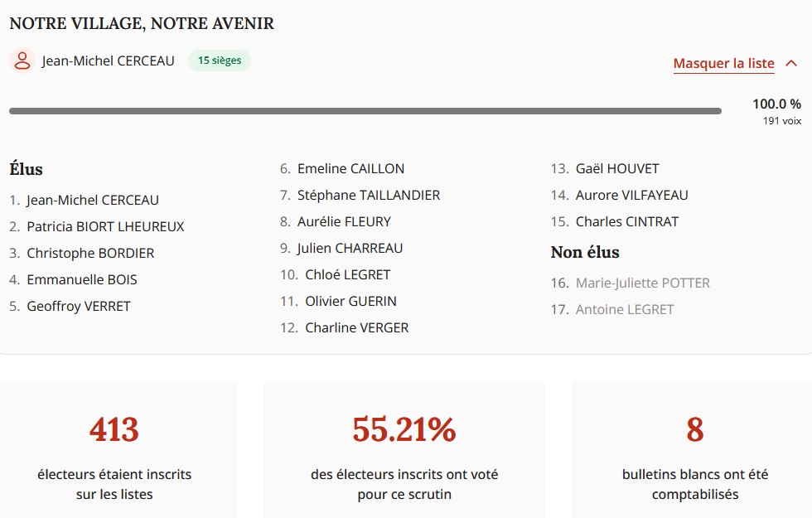Select Christophe BORDIER in the elected list
The width and height of the screenshot is (812, 518).
tap(90, 253)
